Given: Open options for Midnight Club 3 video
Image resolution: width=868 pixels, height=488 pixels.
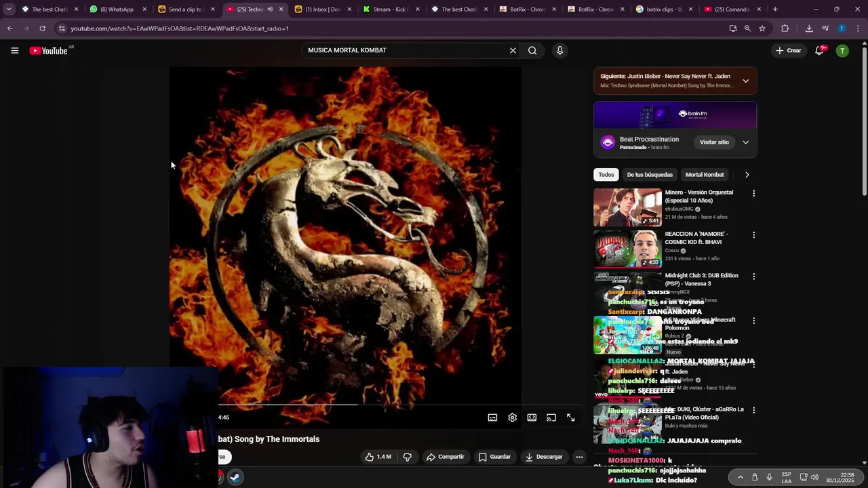Looking at the screenshot, I should 753,277.
